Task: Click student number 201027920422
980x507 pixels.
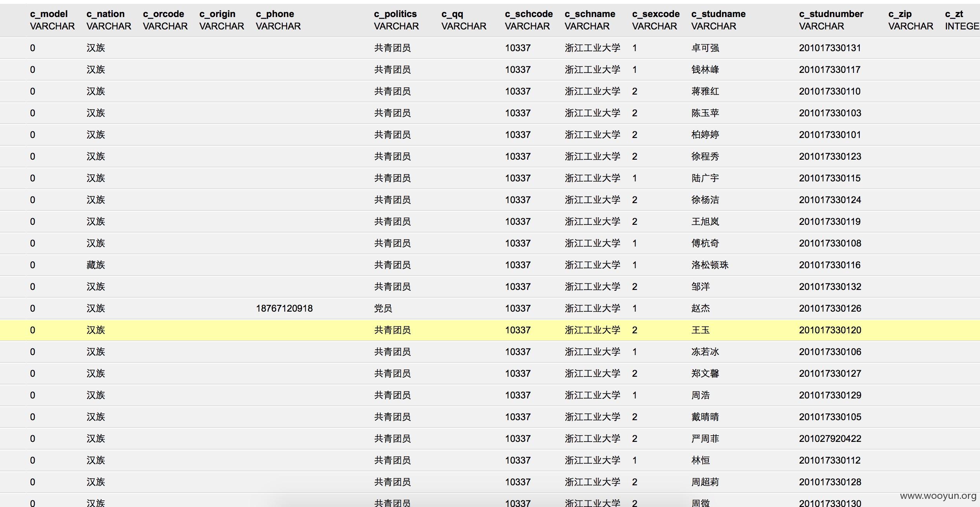Action: [x=830, y=439]
